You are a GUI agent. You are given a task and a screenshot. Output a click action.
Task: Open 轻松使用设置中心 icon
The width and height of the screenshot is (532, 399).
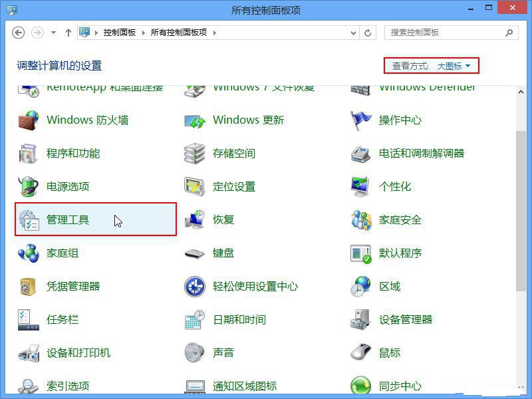[195, 287]
